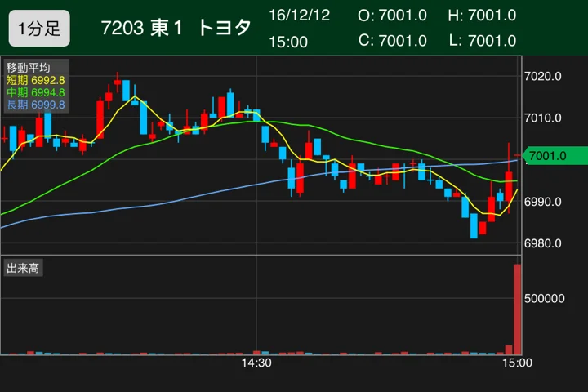Tap the O: 7001.0 open price readout
Image resolution: width=588 pixels, height=392 pixels.
[392, 16]
